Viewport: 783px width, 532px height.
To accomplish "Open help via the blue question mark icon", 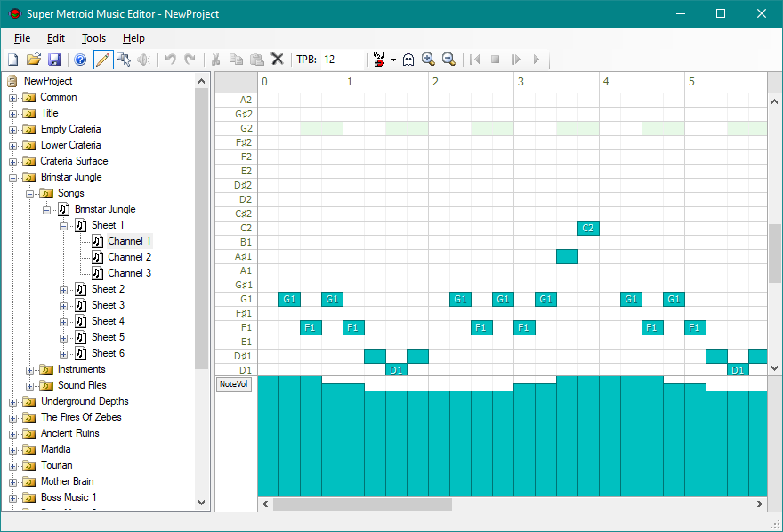I will (x=80, y=60).
